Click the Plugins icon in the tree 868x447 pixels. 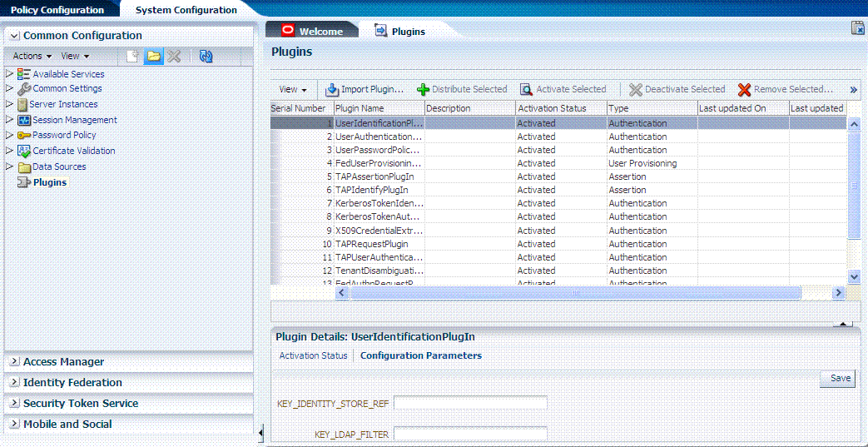(x=24, y=182)
